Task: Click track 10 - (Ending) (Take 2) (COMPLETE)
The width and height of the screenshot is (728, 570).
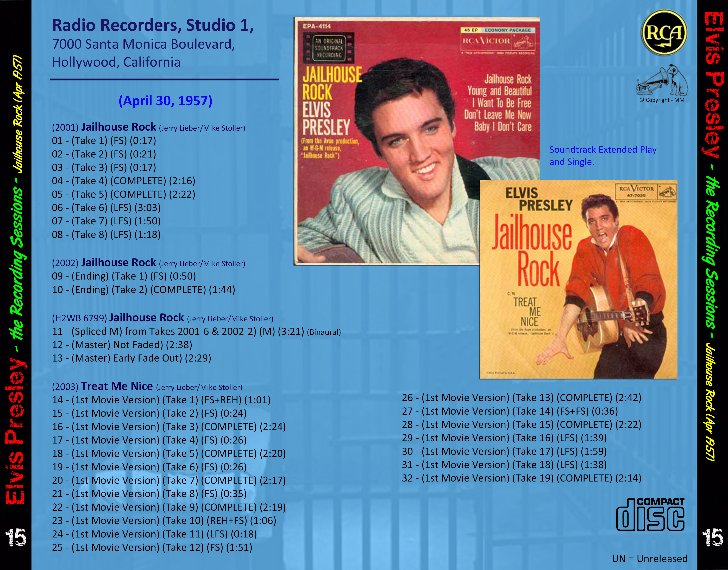Action: click(143, 290)
